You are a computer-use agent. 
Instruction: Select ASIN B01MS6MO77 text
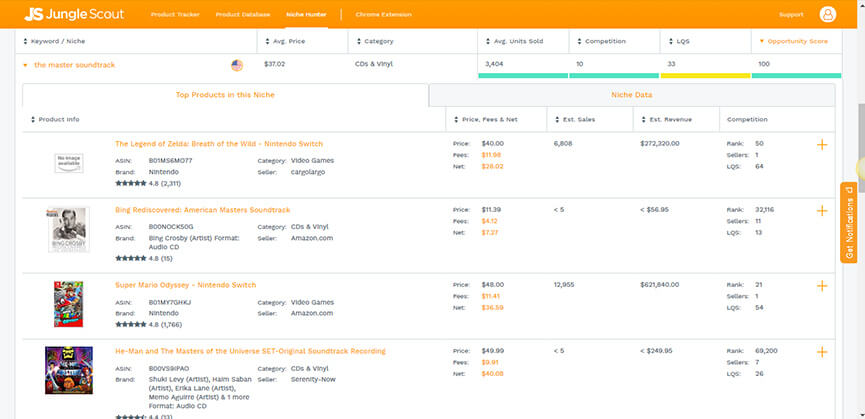click(x=168, y=161)
